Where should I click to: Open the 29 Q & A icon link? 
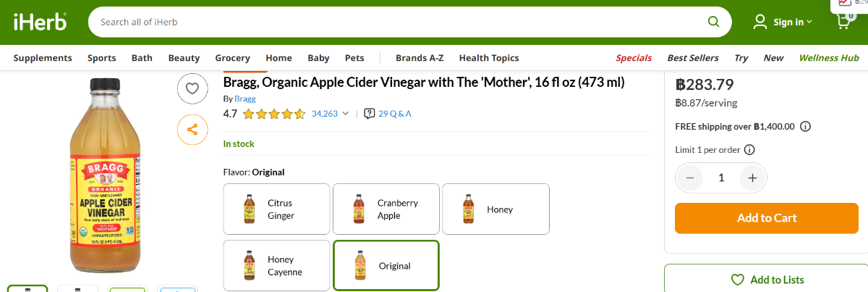(x=388, y=113)
